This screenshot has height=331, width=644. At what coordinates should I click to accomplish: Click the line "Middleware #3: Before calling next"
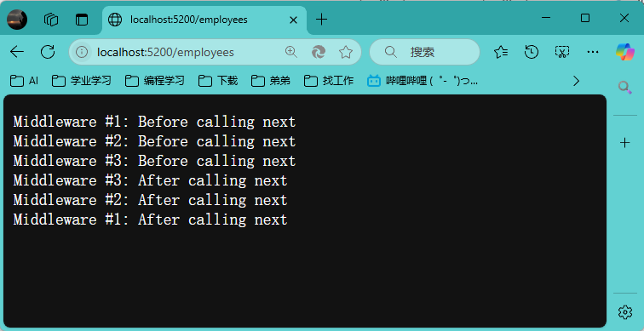(x=154, y=161)
